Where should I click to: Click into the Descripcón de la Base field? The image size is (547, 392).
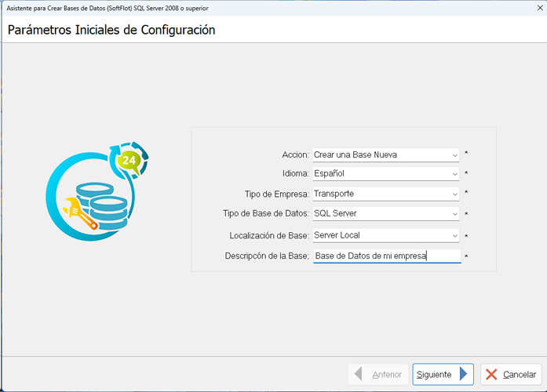pos(385,256)
